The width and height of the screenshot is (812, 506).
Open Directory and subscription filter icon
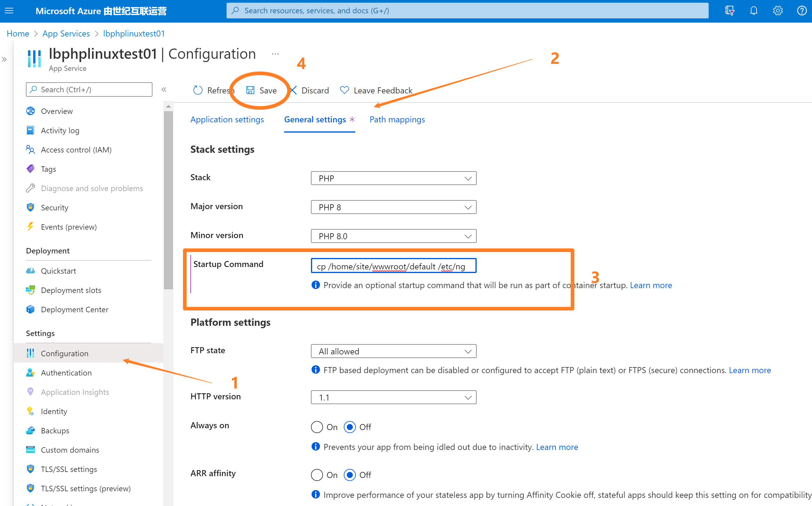[729, 11]
